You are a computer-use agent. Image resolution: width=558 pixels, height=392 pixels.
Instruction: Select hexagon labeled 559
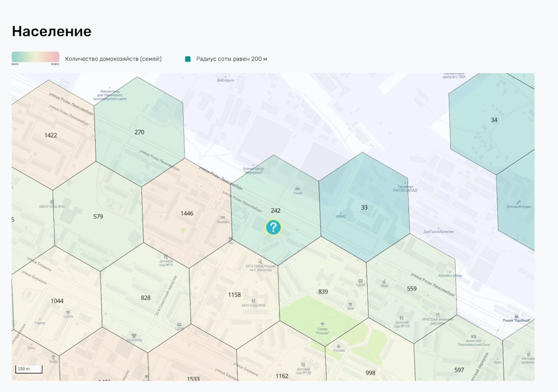click(412, 288)
